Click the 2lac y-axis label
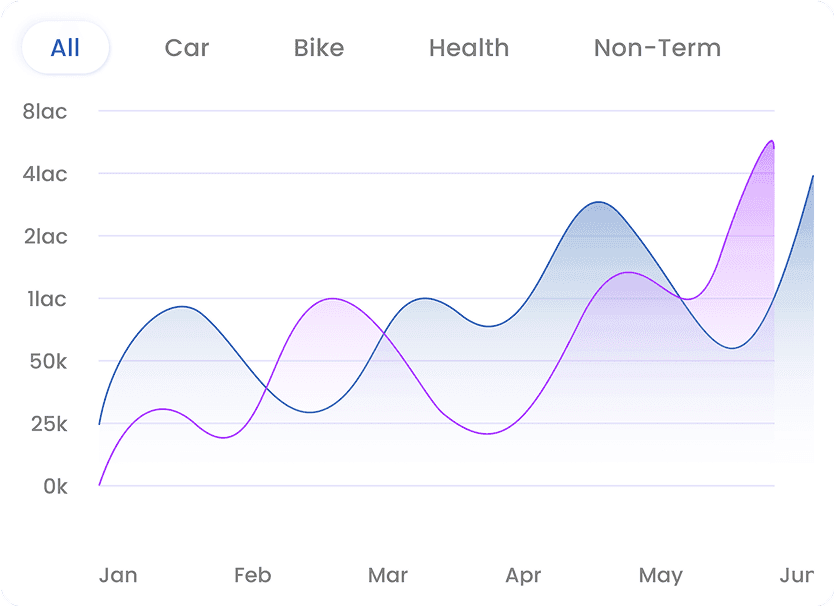Screen dimensions: 834x606 click(x=45, y=236)
